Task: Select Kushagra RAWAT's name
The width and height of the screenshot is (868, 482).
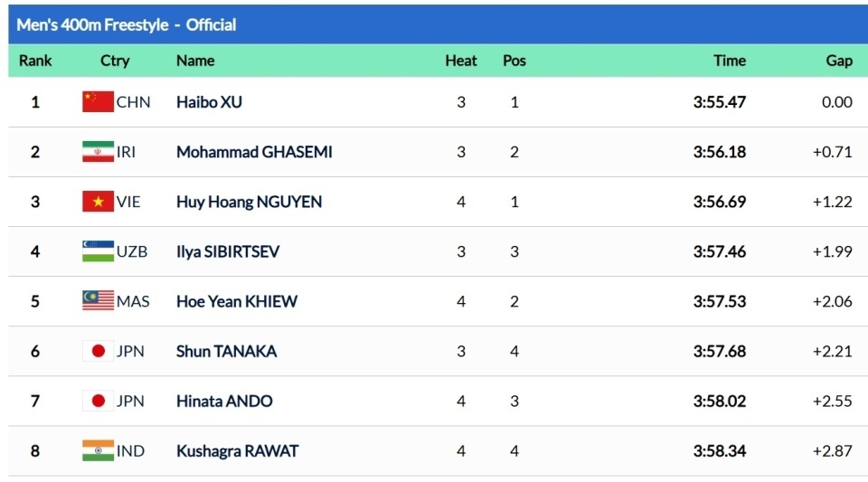Action: point(237,450)
